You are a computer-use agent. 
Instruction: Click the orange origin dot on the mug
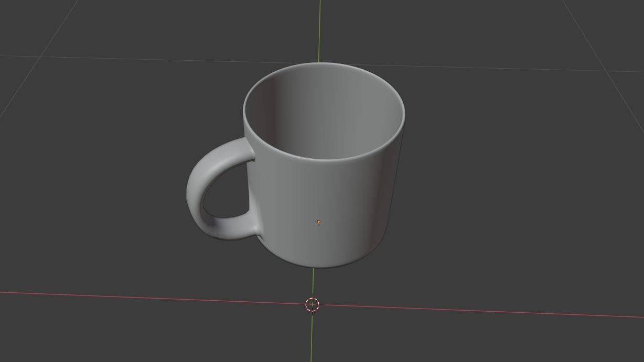[x=318, y=222]
